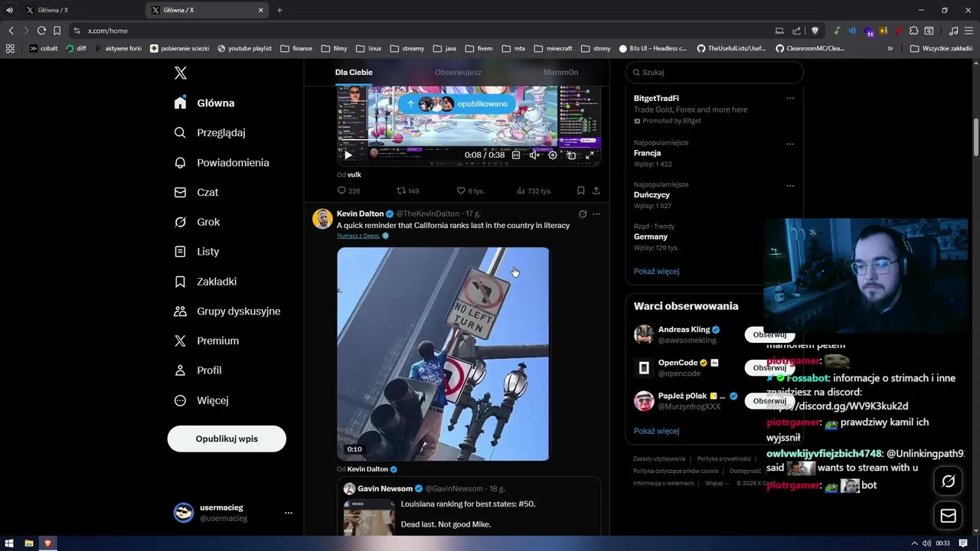This screenshot has width=980, height=551.
Task: Open Listy in the sidebar
Action: (x=197, y=251)
